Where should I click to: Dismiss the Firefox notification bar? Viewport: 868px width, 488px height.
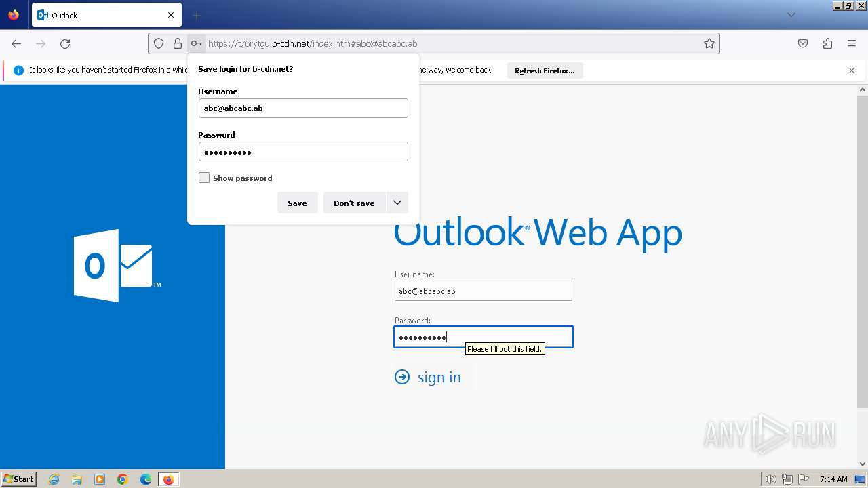click(x=852, y=70)
